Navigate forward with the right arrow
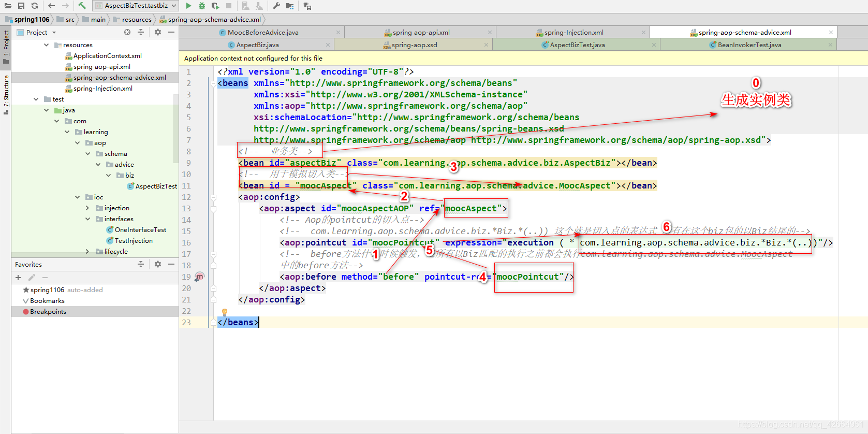The height and width of the screenshot is (434, 868). (x=65, y=6)
